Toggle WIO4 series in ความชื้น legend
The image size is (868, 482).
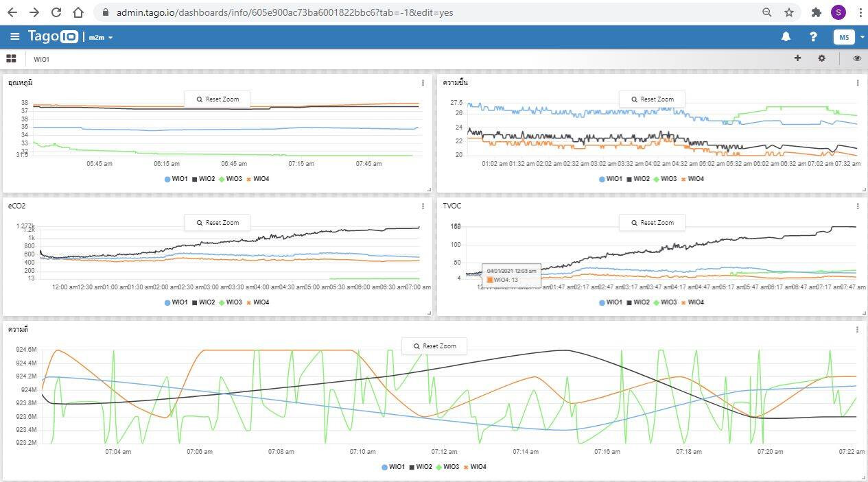coord(693,179)
